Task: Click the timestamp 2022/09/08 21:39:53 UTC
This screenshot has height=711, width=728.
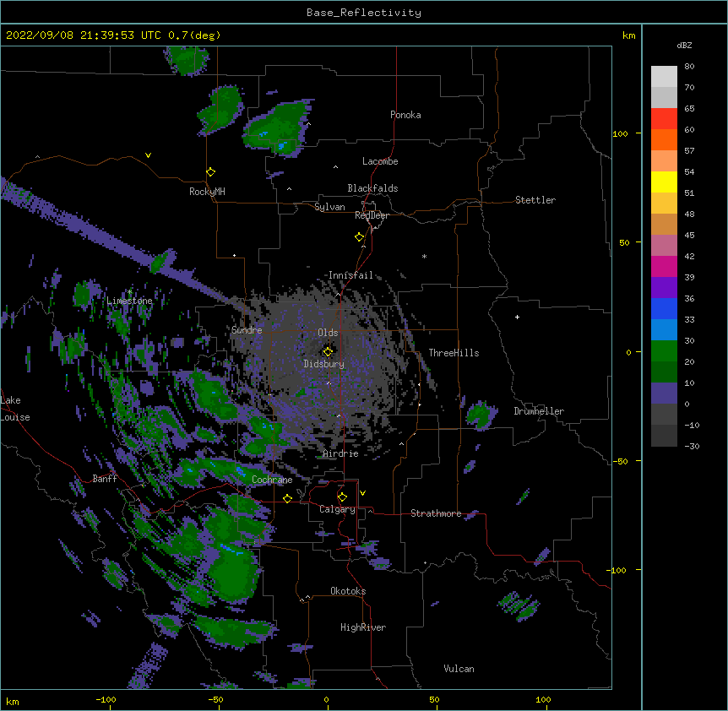Action: point(84,35)
